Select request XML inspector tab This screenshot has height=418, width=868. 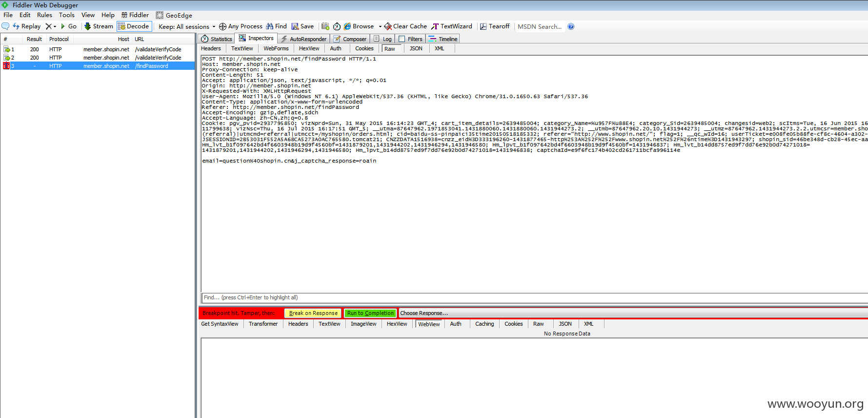pos(439,48)
